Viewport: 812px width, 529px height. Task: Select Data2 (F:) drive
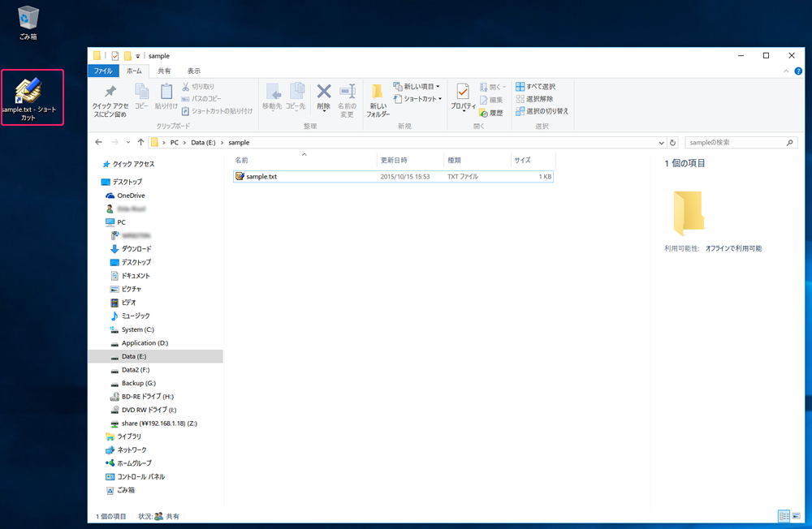click(x=131, y=370)
